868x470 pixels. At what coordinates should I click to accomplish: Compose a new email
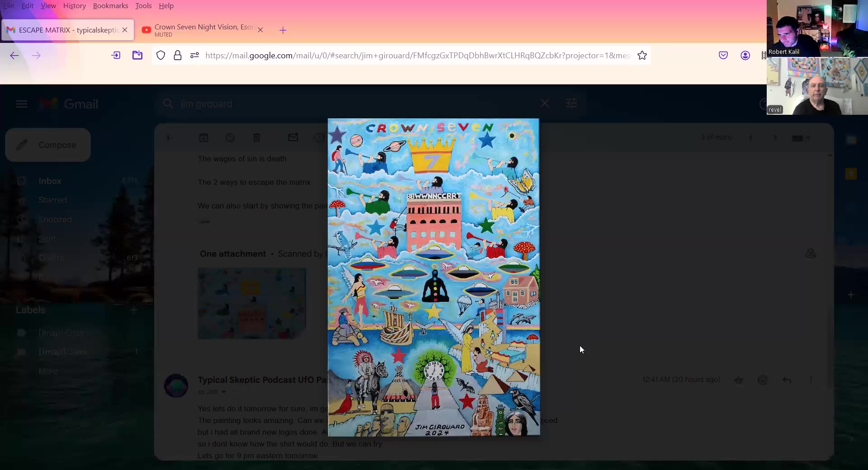pyautogui.click(x=48, y=145)
